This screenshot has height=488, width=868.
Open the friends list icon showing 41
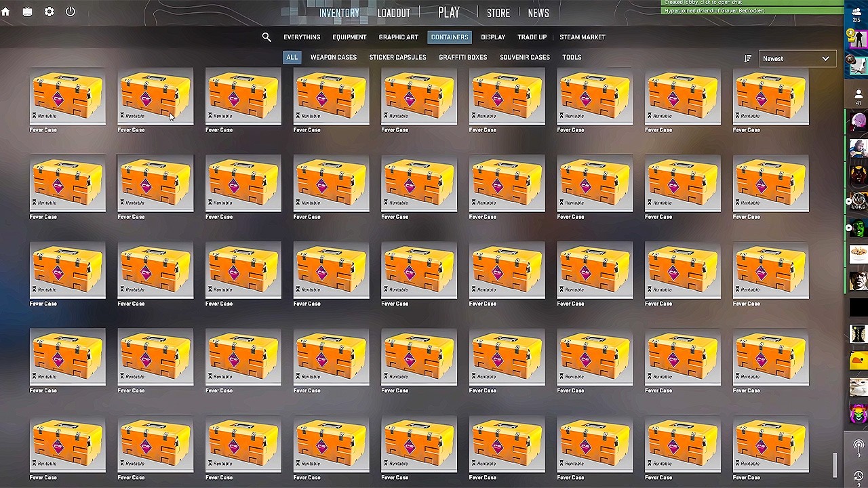pos(858,98)
